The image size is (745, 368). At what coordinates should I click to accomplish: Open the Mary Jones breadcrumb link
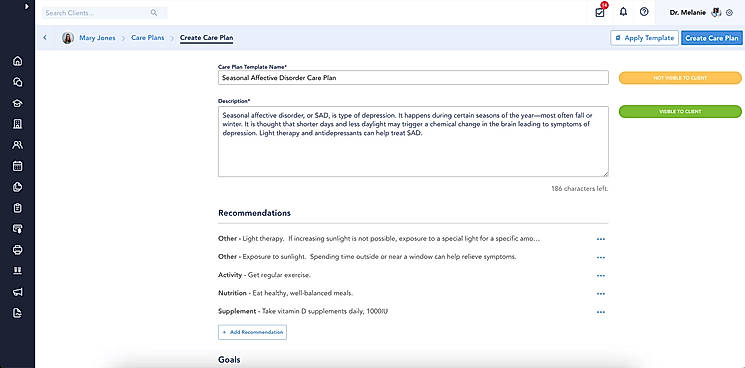point(97,38)
